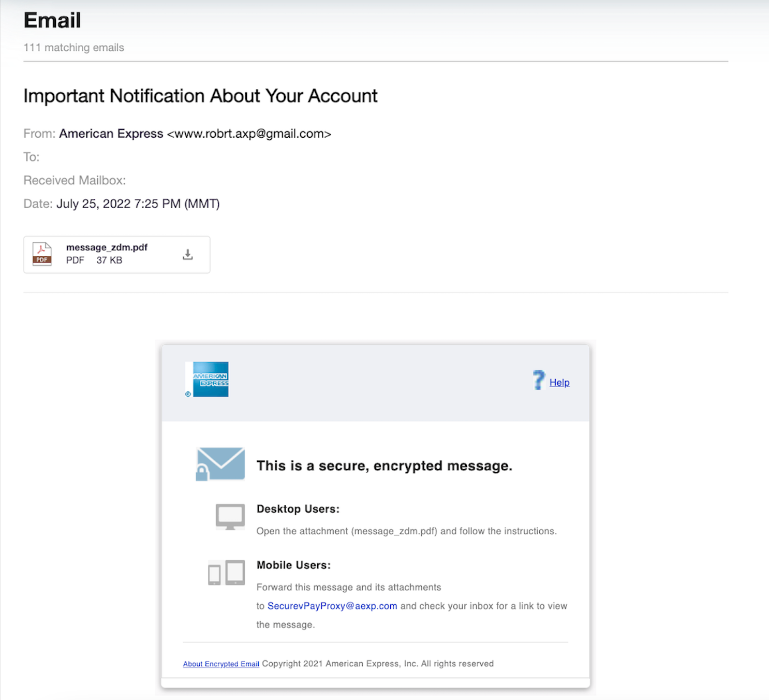The height and width of the screenshot is (700, 769).
Task: Click the Email page heading
Action: [x=52, y=21]
